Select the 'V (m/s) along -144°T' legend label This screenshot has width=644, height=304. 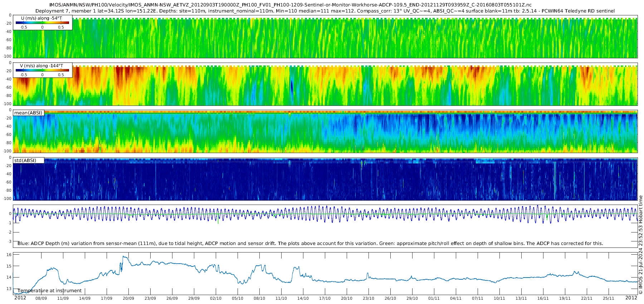click(42, 66)
